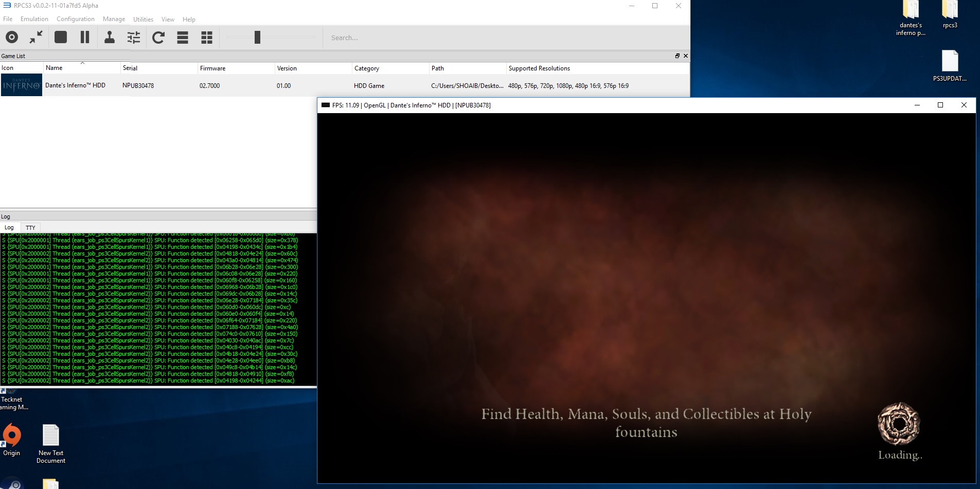The height and width of the screenshot is (489, 980).
Task: Click the icon size slider handle
Action: pos(257,38)
